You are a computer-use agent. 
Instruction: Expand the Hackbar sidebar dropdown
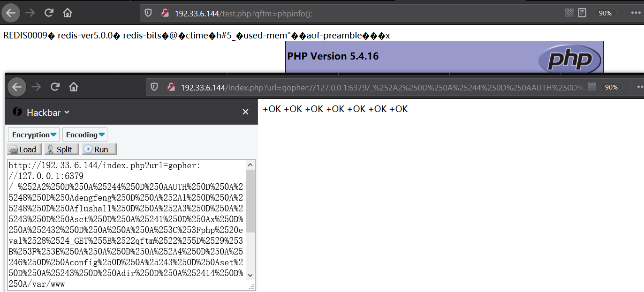point(67,112)
